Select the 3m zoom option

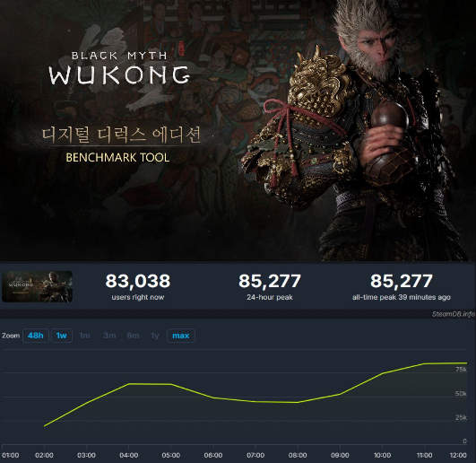click(x=109, y=336)
